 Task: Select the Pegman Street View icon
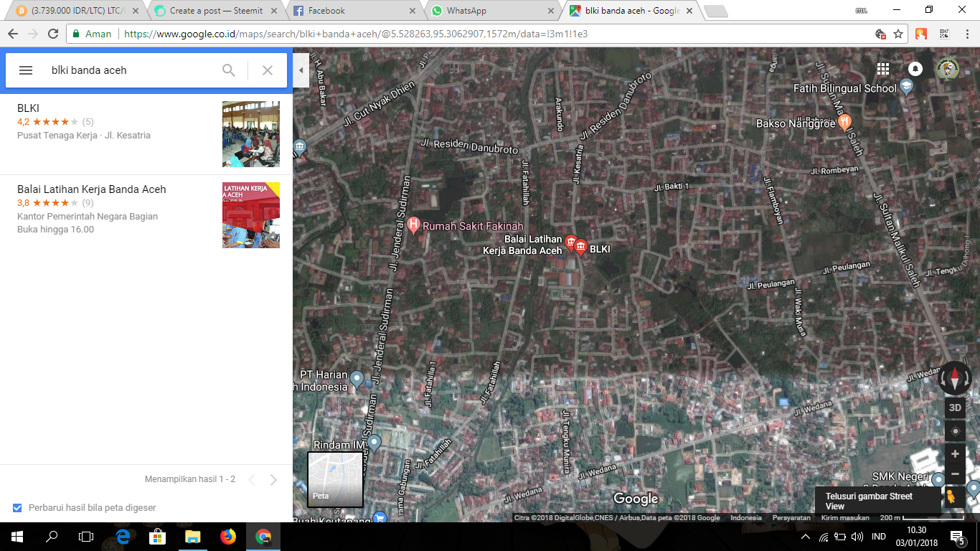(955, 495)
